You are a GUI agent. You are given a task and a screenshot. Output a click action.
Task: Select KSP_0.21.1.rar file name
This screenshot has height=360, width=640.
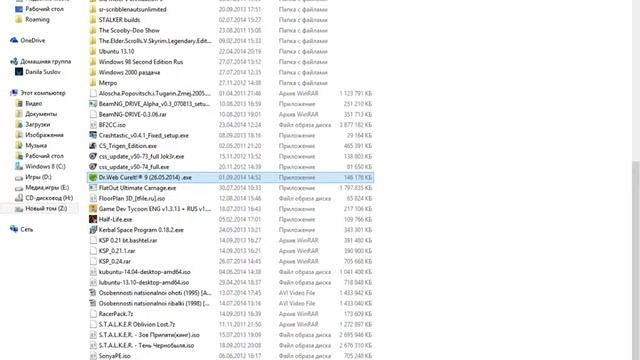(117, 251)
